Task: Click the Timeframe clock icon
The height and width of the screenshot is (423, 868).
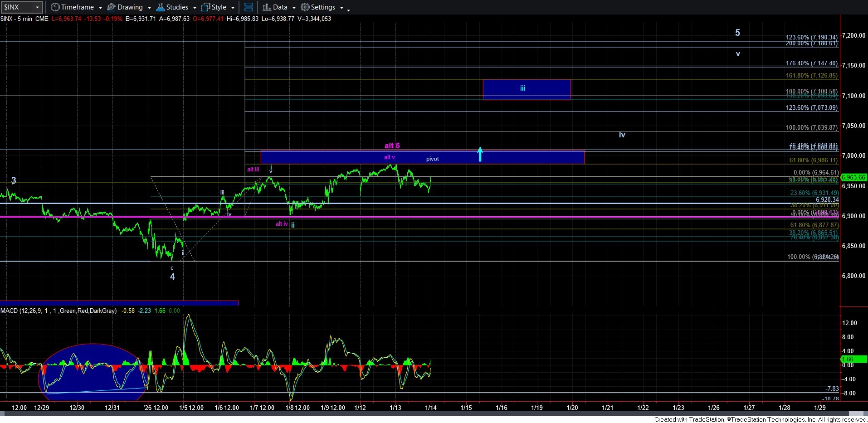Action: point(55,7)
